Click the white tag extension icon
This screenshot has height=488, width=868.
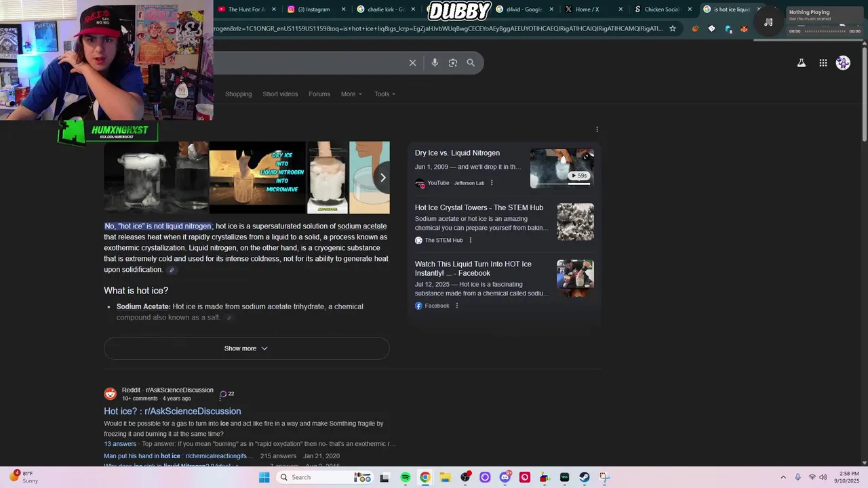click(x=711, y=28)
